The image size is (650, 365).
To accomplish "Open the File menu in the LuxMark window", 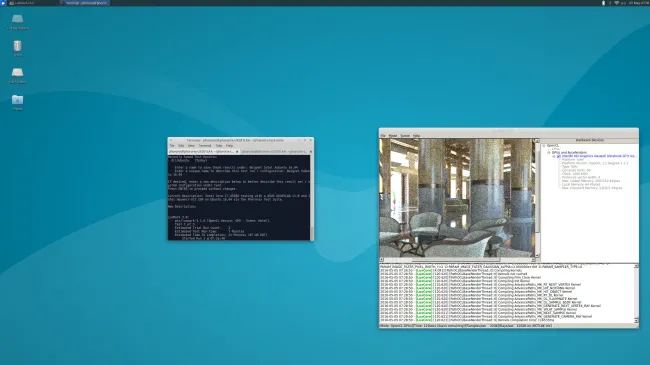I will (x=383, y=136).
